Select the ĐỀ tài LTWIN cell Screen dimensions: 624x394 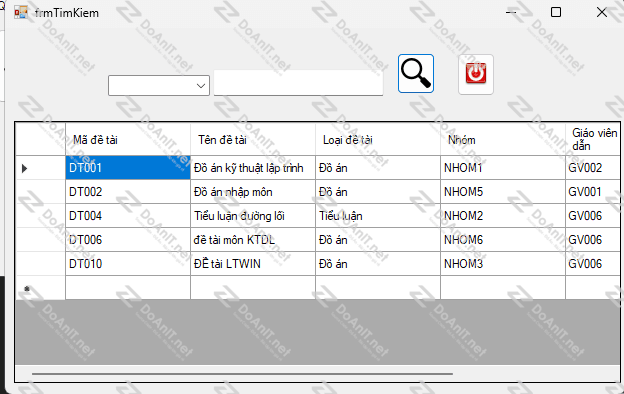coord(253,263)
